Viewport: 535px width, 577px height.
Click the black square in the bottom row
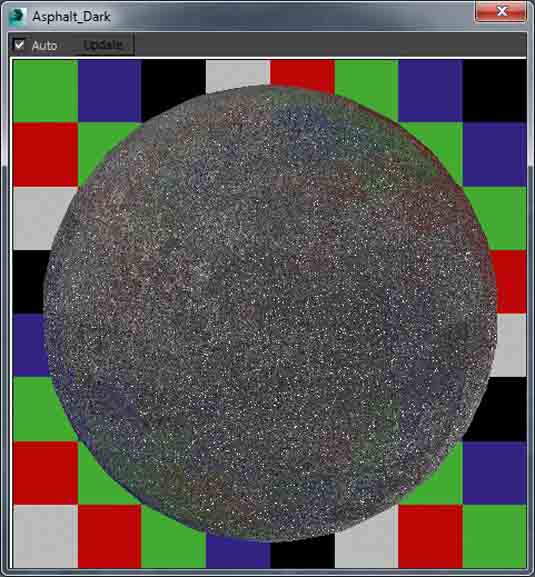coord(302,553)
